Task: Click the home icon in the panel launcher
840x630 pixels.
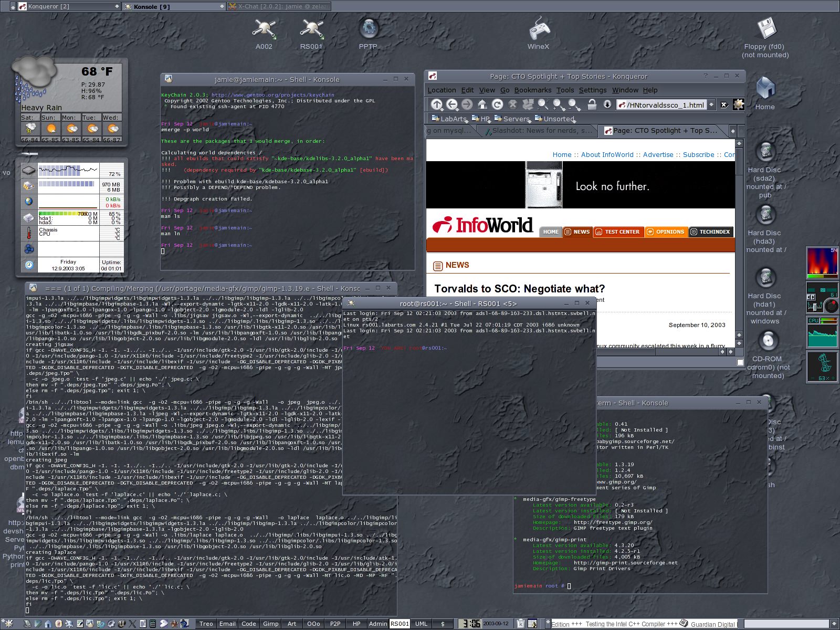Action: pyautogui.click(x=48, y=624)
